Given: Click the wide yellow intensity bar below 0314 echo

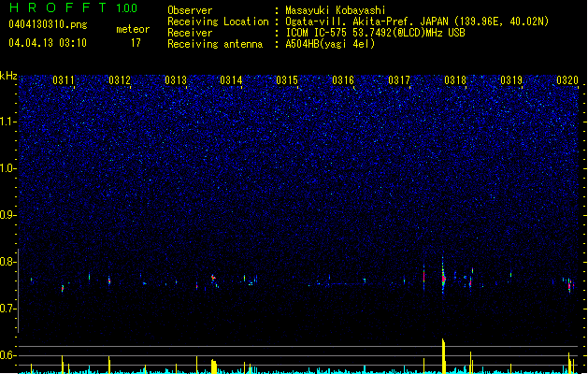Looking at the screenshot, I should pos(214,367).
